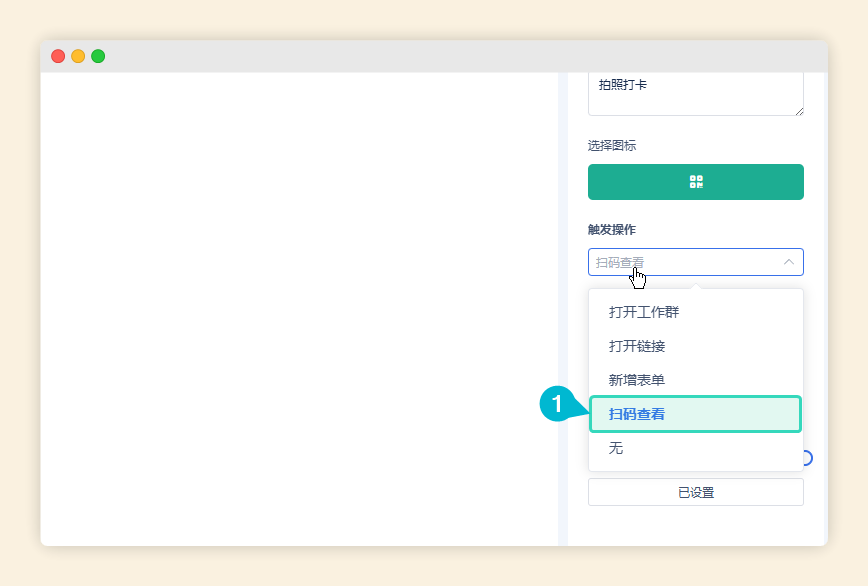The width and height of the screenshot is (868, 586).
Task: Click the 选择图标 section label
Action: pos(609,145)
